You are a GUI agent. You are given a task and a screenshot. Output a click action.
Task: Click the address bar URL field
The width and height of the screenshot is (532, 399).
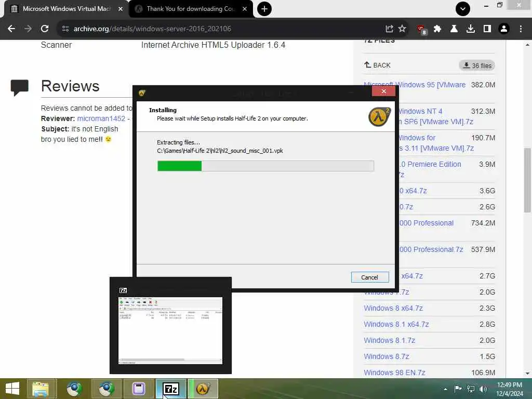coord(224,29)
